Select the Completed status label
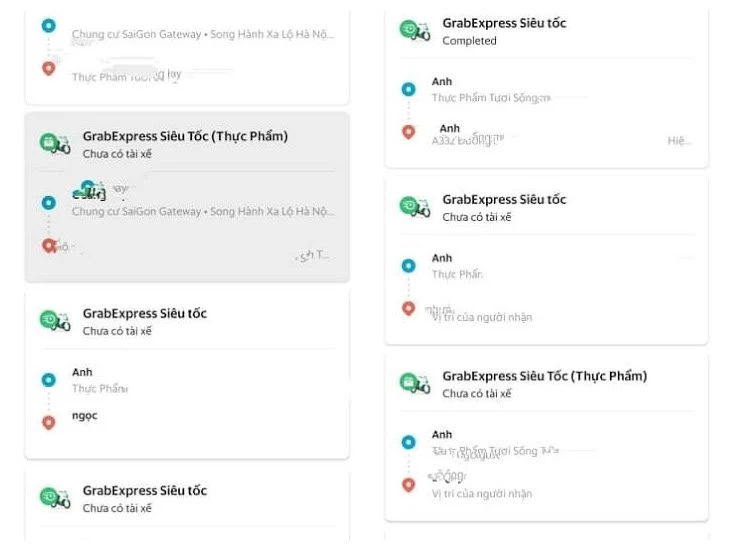Screen dimensions: 734x551 pos(469,41)
